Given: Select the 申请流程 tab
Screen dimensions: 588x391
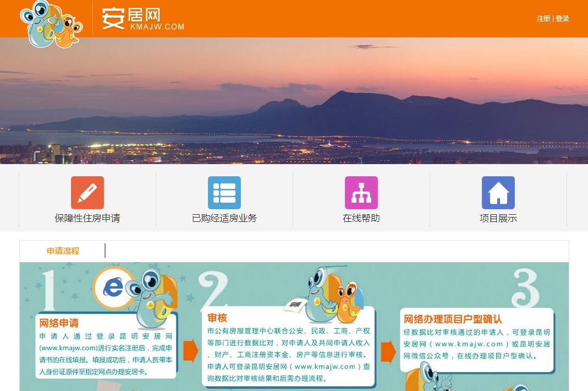Looking at the screenshot, I should pos(63,251).
